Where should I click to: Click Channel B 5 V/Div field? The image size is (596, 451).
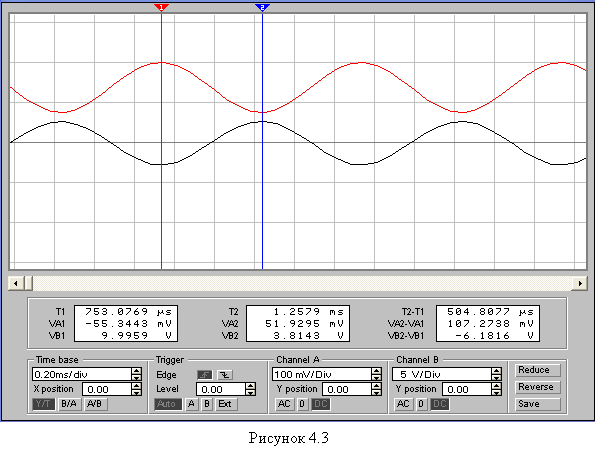point(442,374)
